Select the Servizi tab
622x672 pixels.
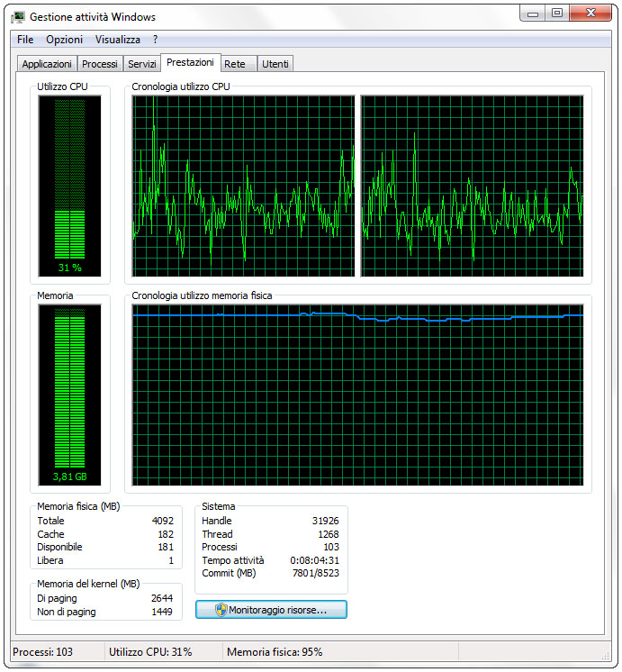[x=141, y=64]
